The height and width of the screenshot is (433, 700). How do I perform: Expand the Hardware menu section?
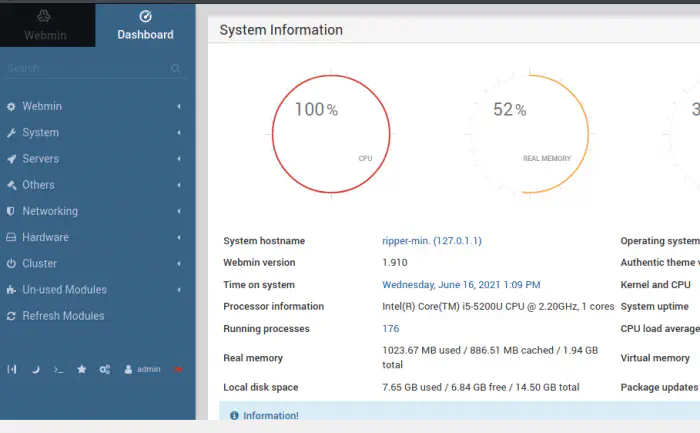point(45,237)
